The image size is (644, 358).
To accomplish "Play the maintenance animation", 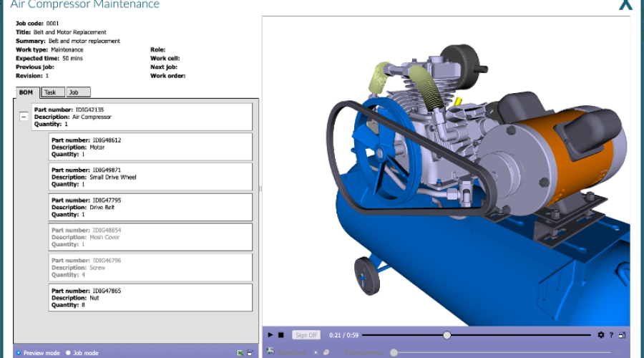I will (x=270, y=335).
